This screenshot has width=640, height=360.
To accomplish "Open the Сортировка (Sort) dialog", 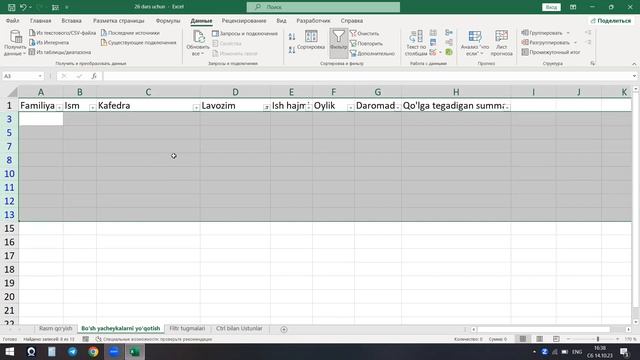I will 311,41.
